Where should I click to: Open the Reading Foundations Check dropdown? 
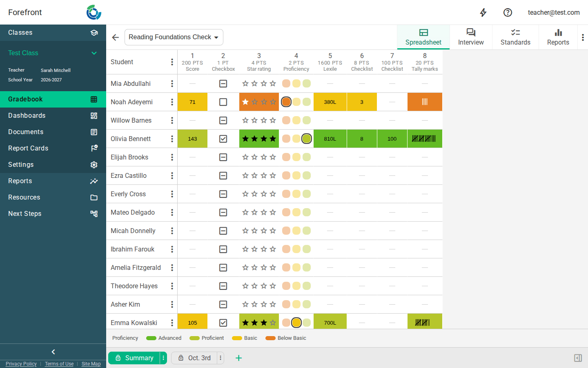[174, 37]
